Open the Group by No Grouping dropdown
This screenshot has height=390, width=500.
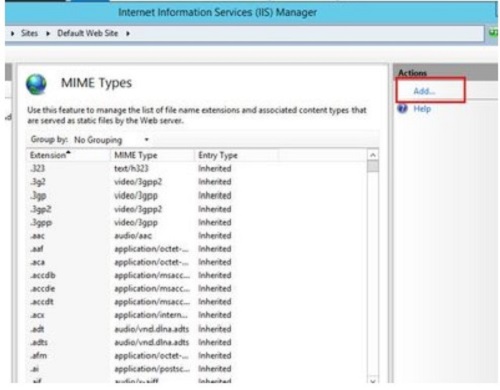coord(111,140)
